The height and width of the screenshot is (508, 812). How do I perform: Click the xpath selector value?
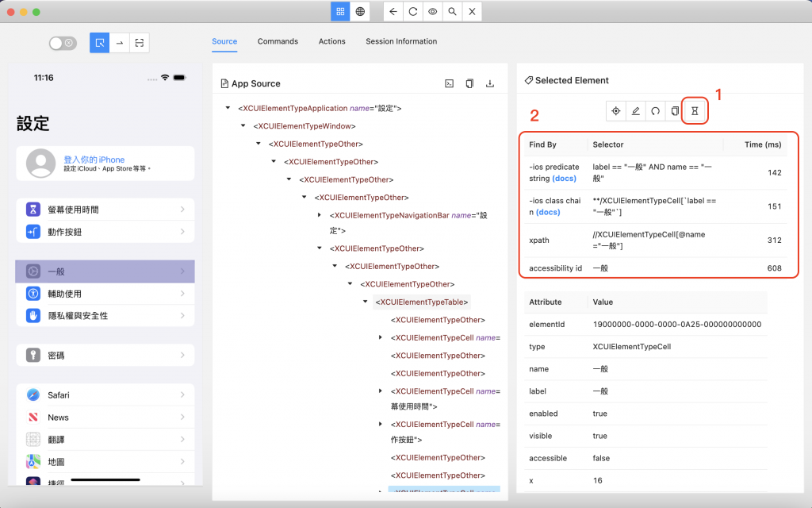pyautogui.click(x=649, y=240)
